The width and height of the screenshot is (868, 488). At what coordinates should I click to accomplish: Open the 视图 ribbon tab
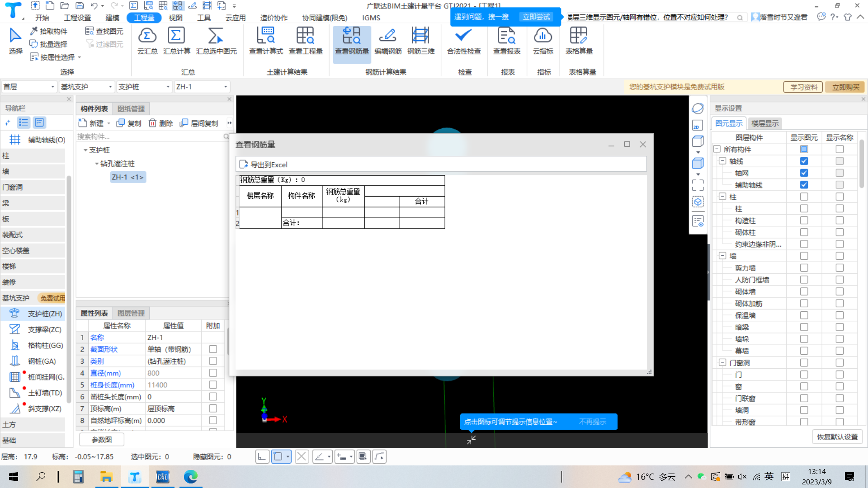(x=175, y=18)
